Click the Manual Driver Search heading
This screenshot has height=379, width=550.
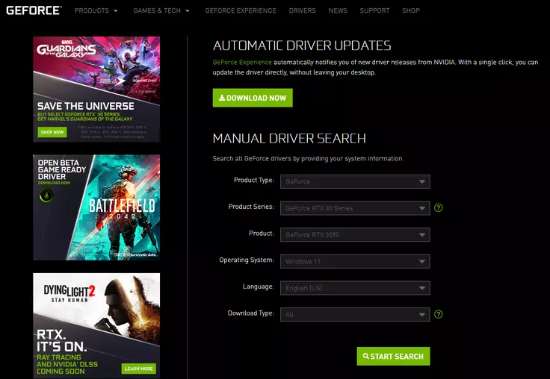289,138
